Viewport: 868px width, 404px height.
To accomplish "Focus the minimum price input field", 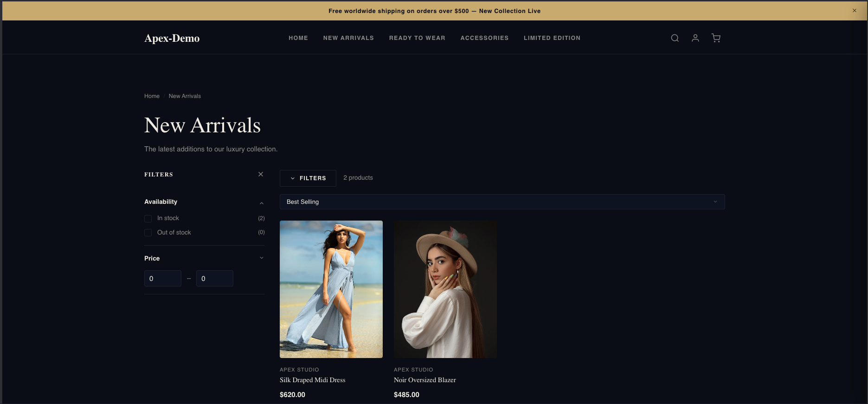I will (162, 279).
